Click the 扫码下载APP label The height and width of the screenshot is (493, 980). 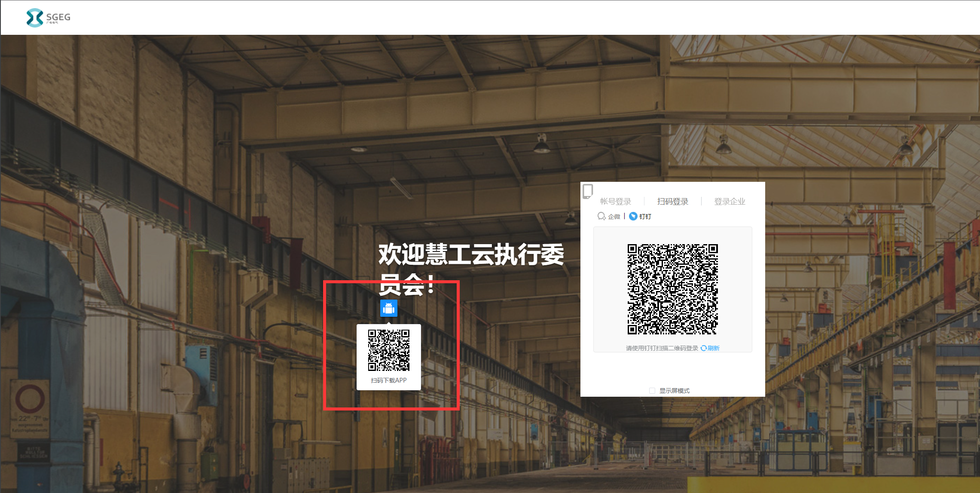[x=388, y=380]
